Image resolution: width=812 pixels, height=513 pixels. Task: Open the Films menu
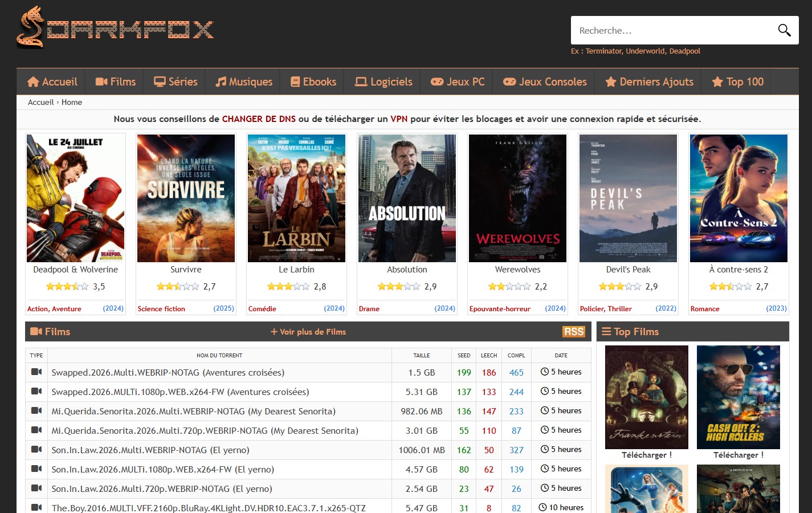point(116,82)
